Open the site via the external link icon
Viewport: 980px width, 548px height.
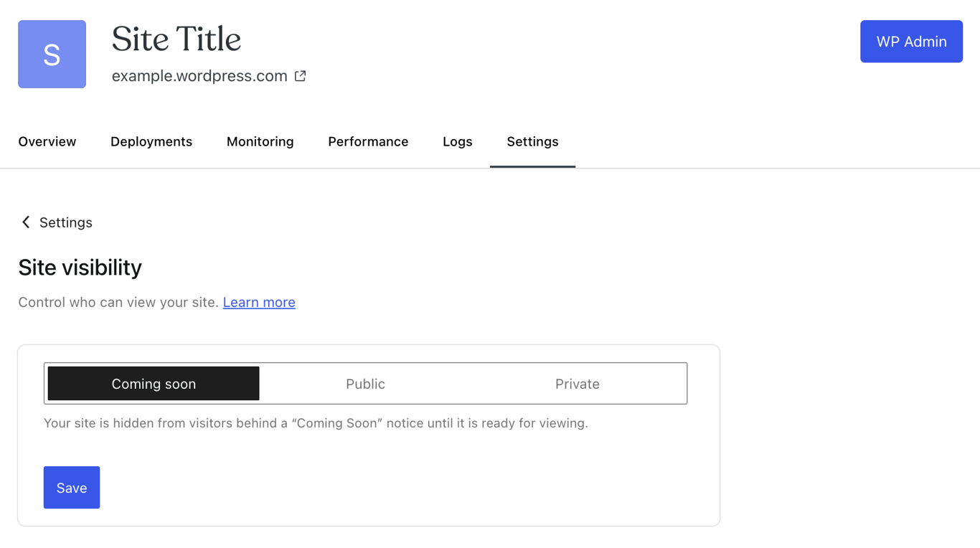300,75
